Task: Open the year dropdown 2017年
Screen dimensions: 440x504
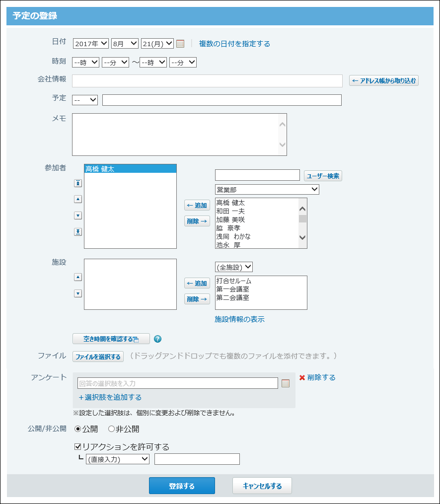Action: 91,43
